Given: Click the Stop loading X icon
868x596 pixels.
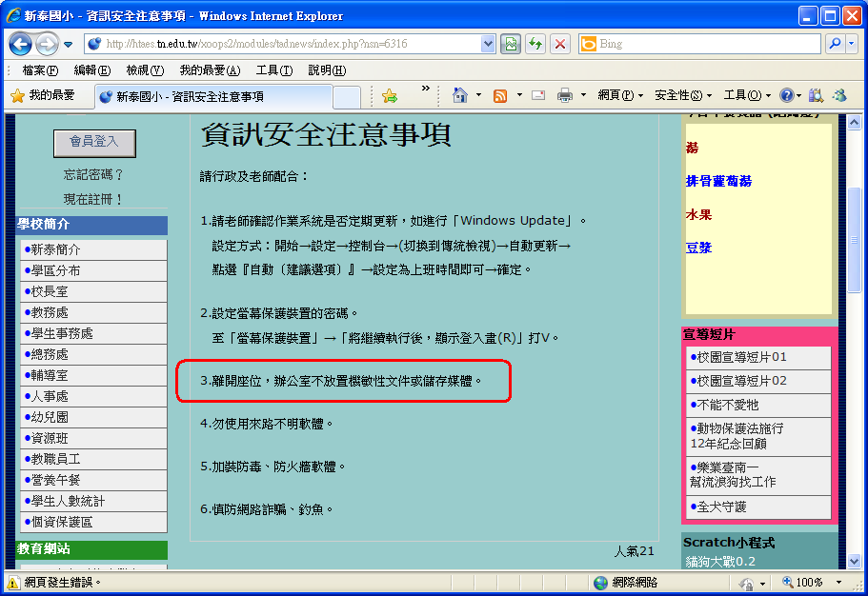Looking at the screenshot, I should (560, 44).
